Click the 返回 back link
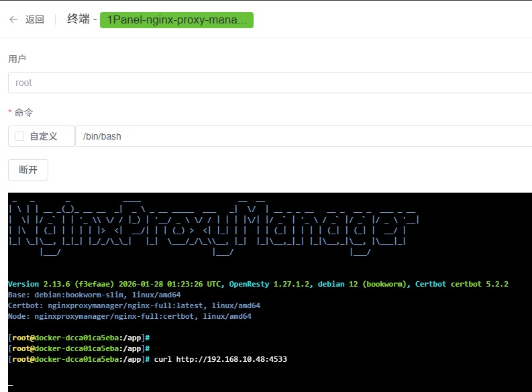 35,19
